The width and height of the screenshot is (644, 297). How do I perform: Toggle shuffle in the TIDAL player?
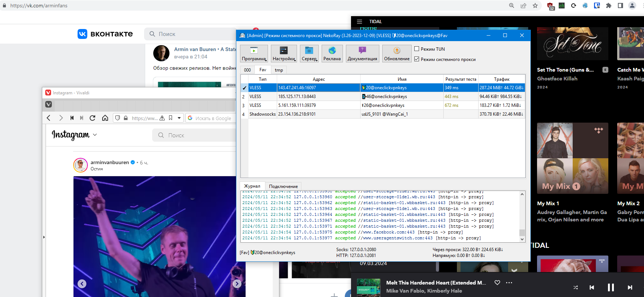click(x=576, y=287)
